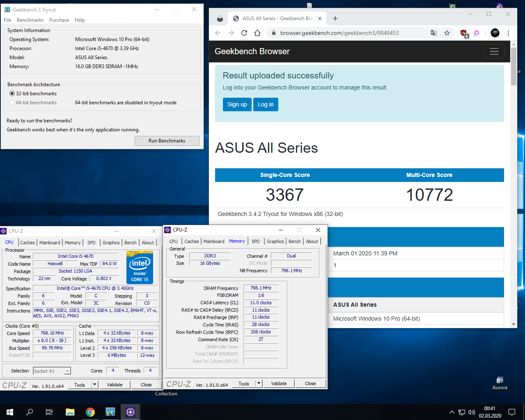Open the Geekbench Browser hamburger menu
This screenshot has height=420, width=525.
pos(494,51)
